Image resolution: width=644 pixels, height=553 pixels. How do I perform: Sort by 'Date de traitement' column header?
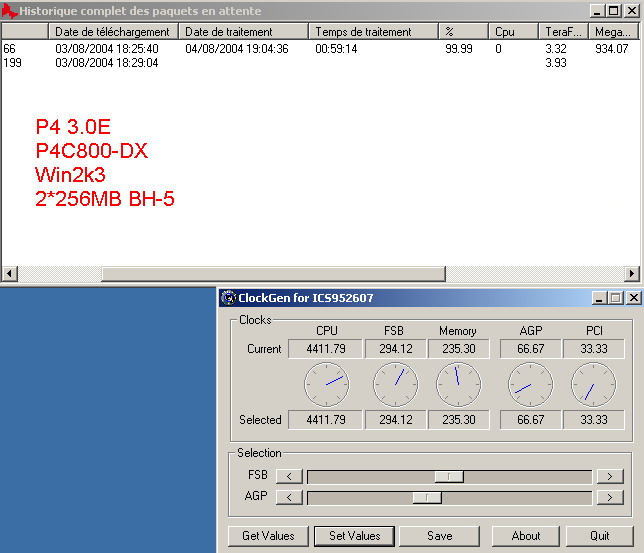click(x=243, y=32)
